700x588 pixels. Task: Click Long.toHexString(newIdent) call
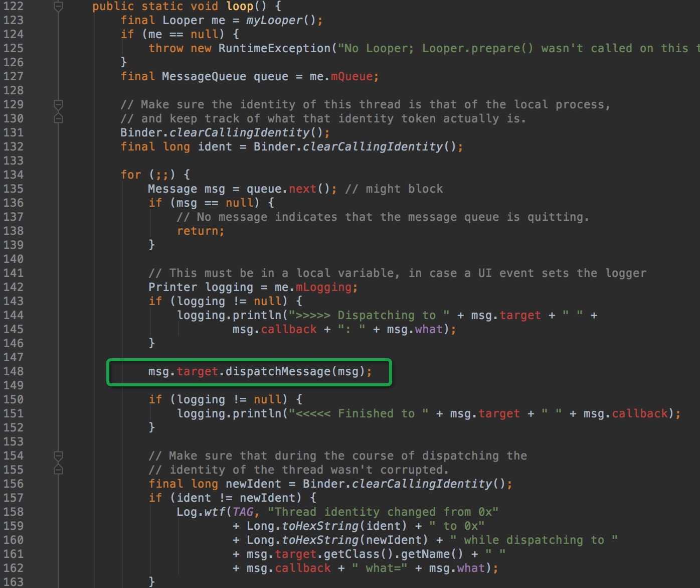(x=337, y=540)
